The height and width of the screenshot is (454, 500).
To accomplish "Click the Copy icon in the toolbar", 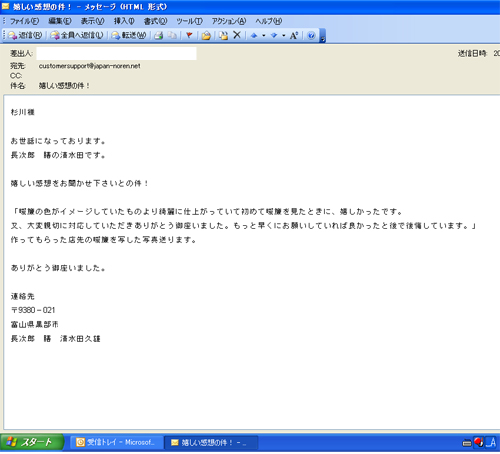I will pyautogui.click(x=172, y=35).
